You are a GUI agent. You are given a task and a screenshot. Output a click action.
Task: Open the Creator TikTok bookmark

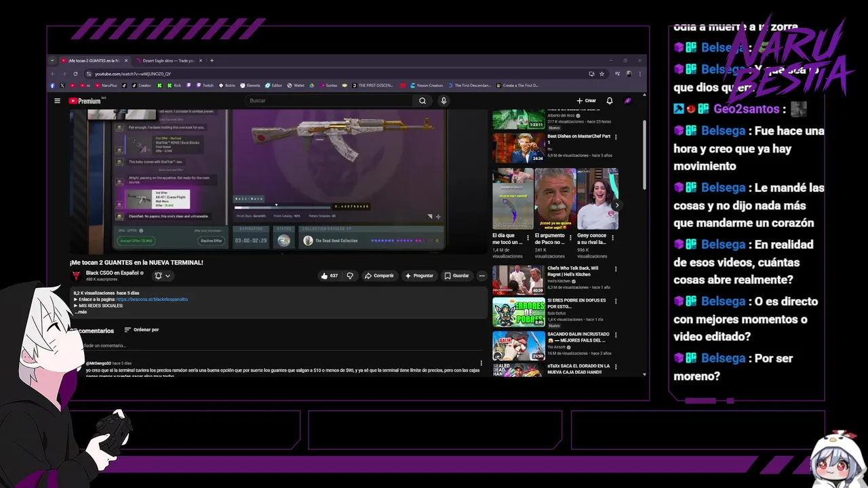141,85
